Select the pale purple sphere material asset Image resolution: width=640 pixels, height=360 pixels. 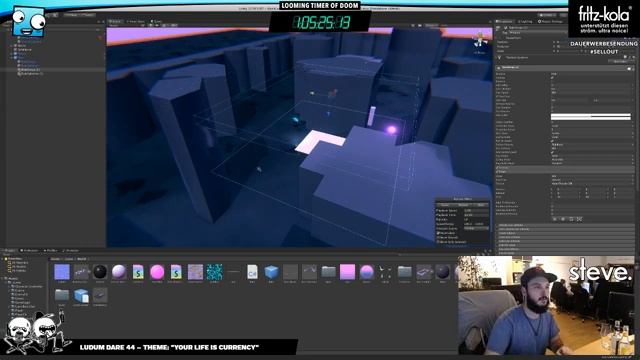[x=119, y=272]
